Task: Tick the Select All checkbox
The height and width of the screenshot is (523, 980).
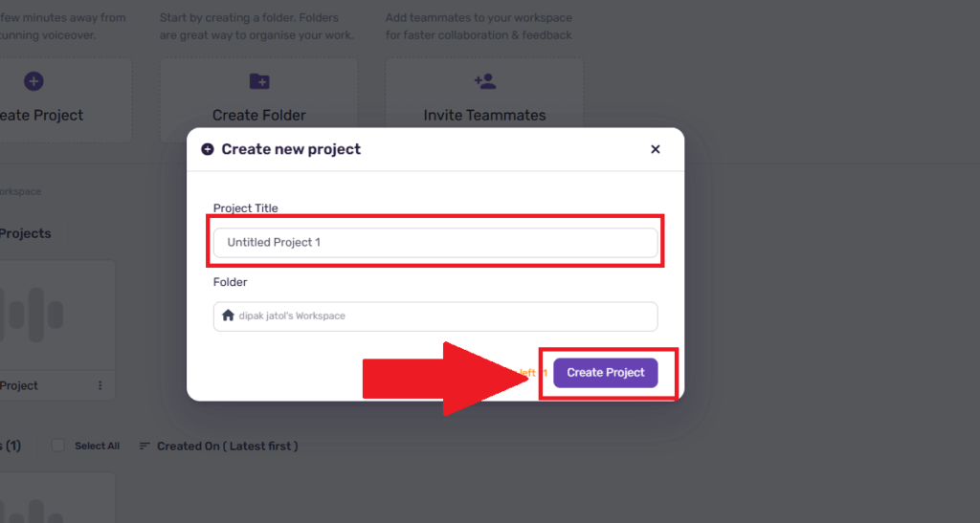Action: tap(58, 446)
